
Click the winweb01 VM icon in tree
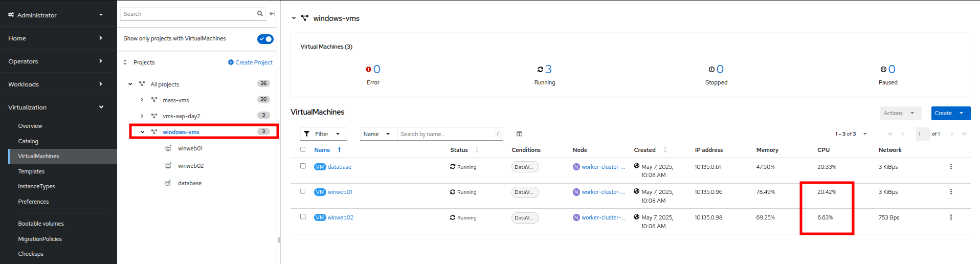click(x=168, y=148)
